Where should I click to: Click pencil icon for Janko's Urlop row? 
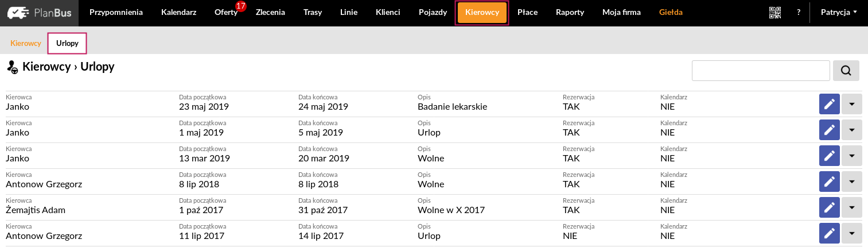pyautogui.click(x=829, y=130)
